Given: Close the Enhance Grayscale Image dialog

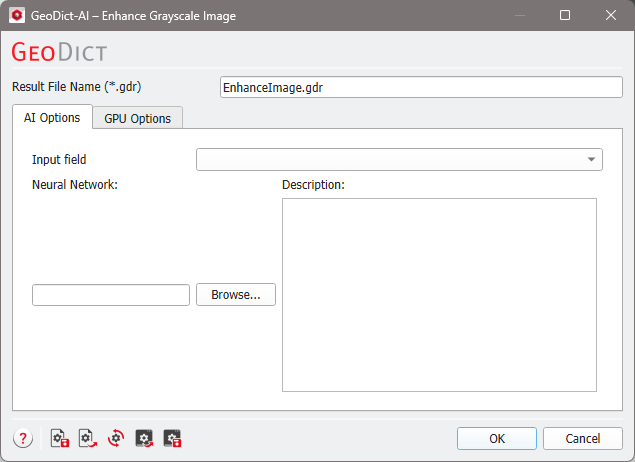Looking at the screenshot, I should [611, 15].
